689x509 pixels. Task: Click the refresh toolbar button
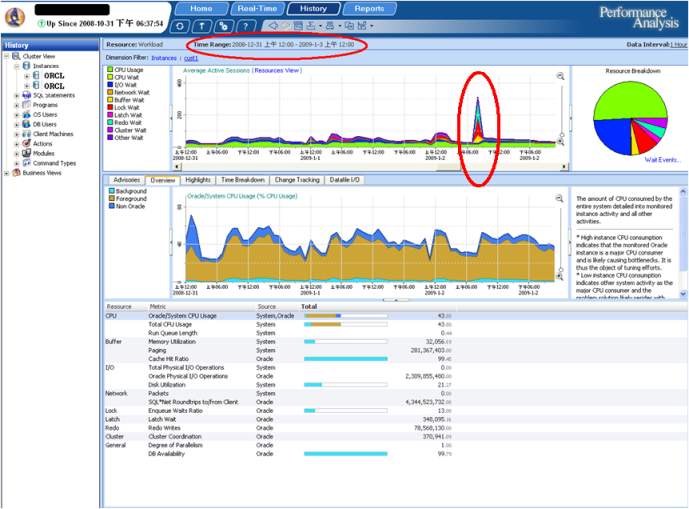180,25
